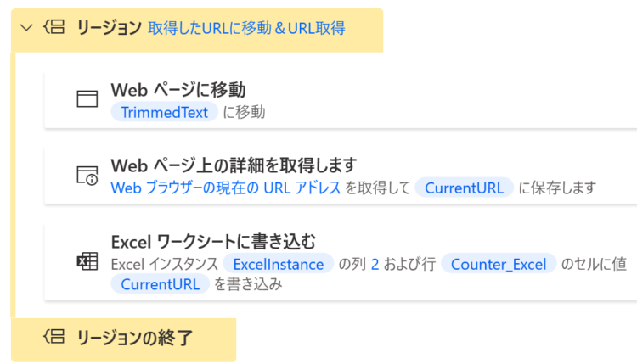Click the TrimmedText variable chip
637x364 pixels.
coord(164,112)
